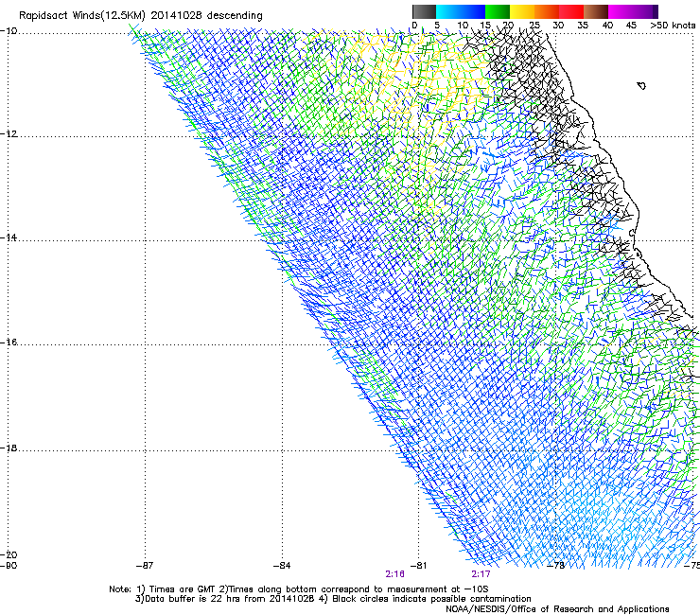This screenshot has width=700, height=615.
Task: Click the red 30-35 knots legend swatch
Action: point(571,11)
